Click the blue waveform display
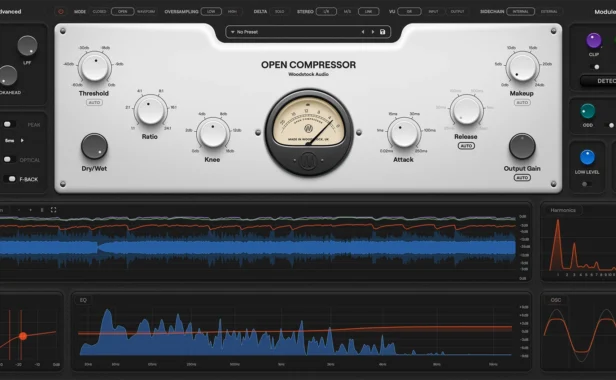This screenshot has height=380, width=616. pos(257,248)
